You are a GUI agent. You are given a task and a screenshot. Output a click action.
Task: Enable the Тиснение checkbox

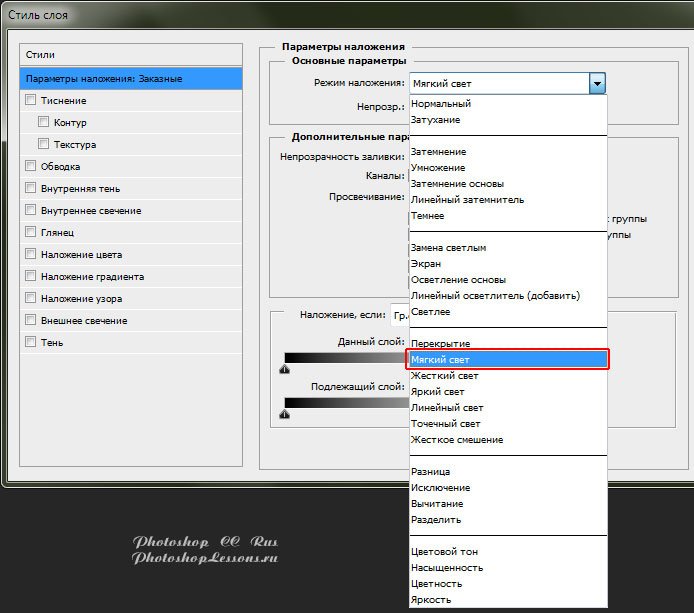pyautogui.click(x=31, y=100)
